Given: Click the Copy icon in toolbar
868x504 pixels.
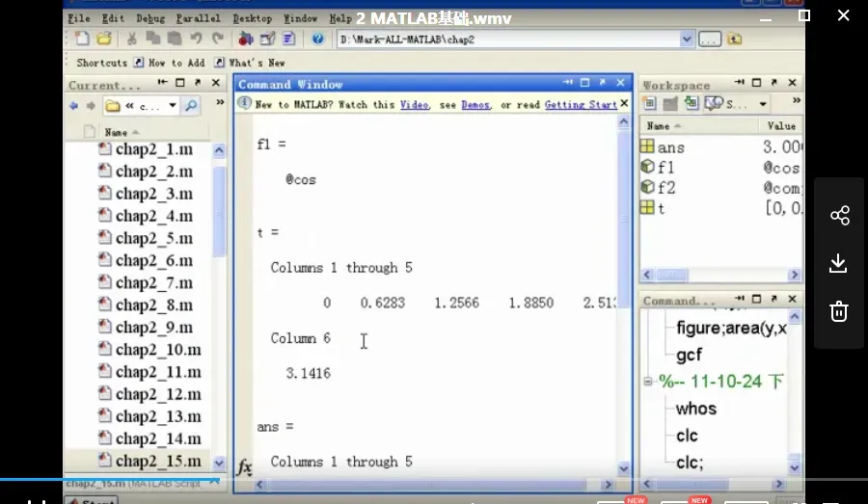Looking at the screenshot, I should click(x=152, y=39).
